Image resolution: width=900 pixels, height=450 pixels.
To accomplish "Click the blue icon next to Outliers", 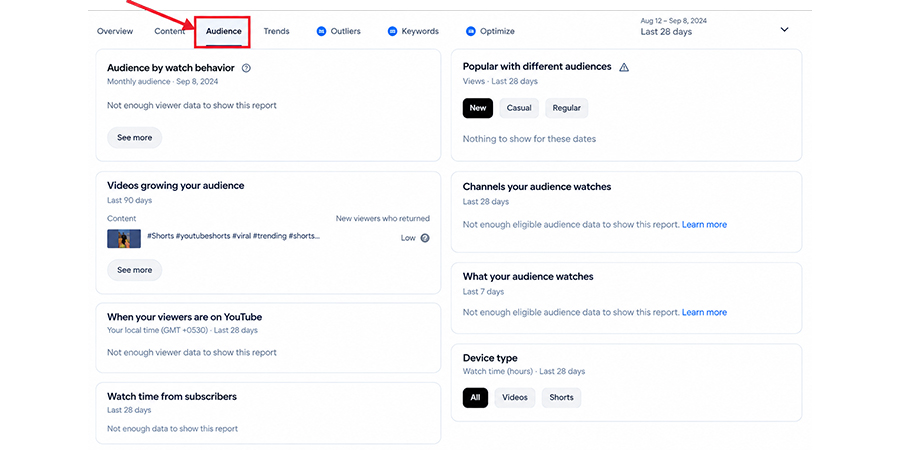I will [x=321, y=31].
